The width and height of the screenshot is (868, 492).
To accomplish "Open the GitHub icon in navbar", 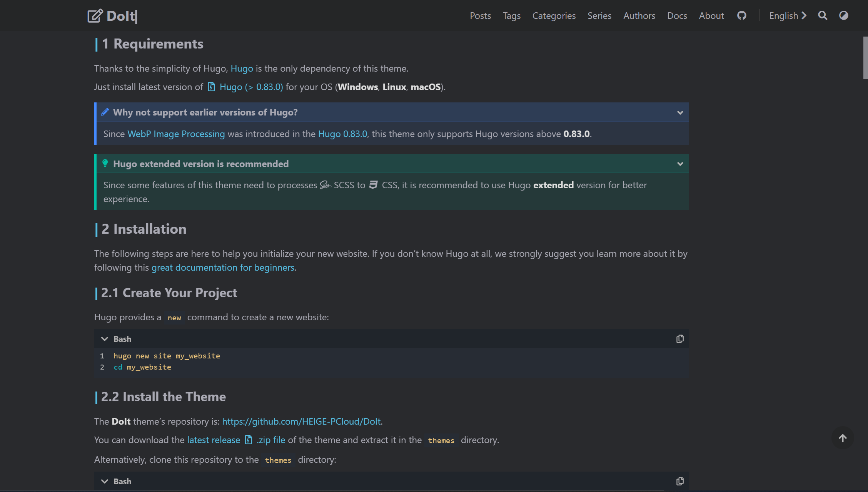I will coord(741,15).
